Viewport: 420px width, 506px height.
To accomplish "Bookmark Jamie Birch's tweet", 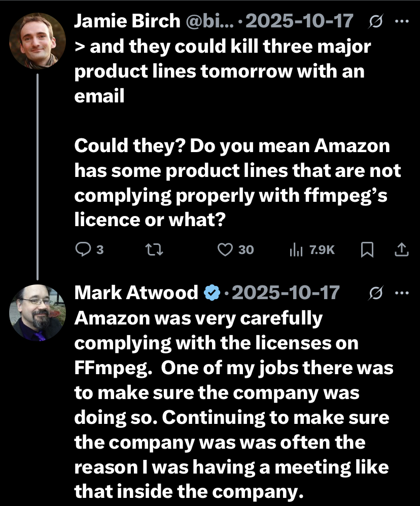I will pyautogui.click(x=367, y=249).
